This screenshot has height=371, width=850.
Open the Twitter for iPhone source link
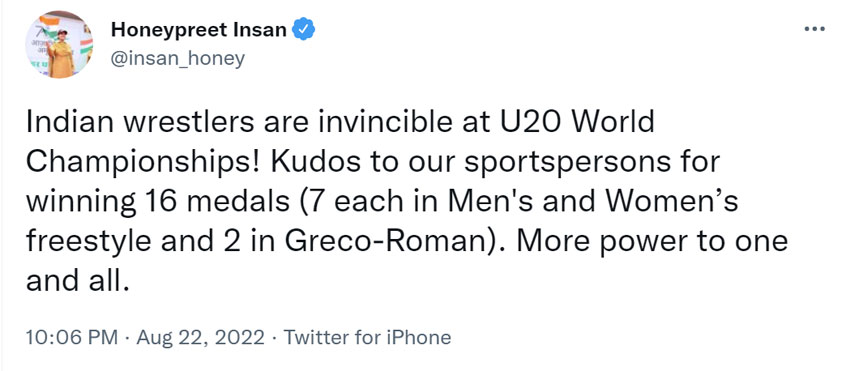pos(368,337)
